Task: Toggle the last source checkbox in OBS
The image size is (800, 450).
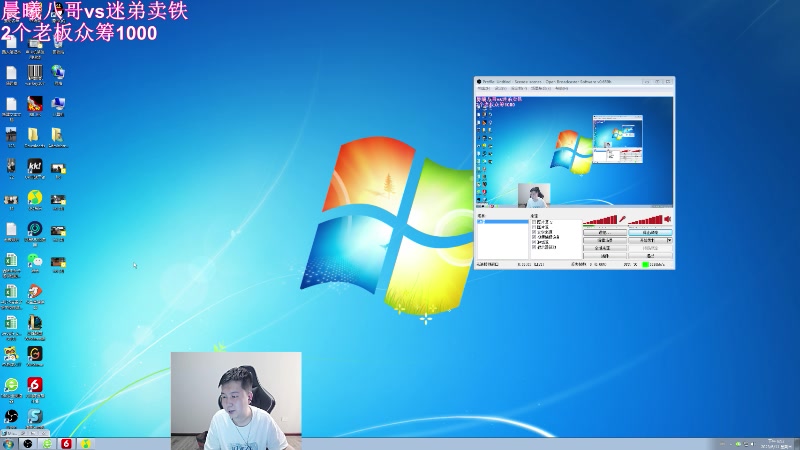Action: coord(534,247)
